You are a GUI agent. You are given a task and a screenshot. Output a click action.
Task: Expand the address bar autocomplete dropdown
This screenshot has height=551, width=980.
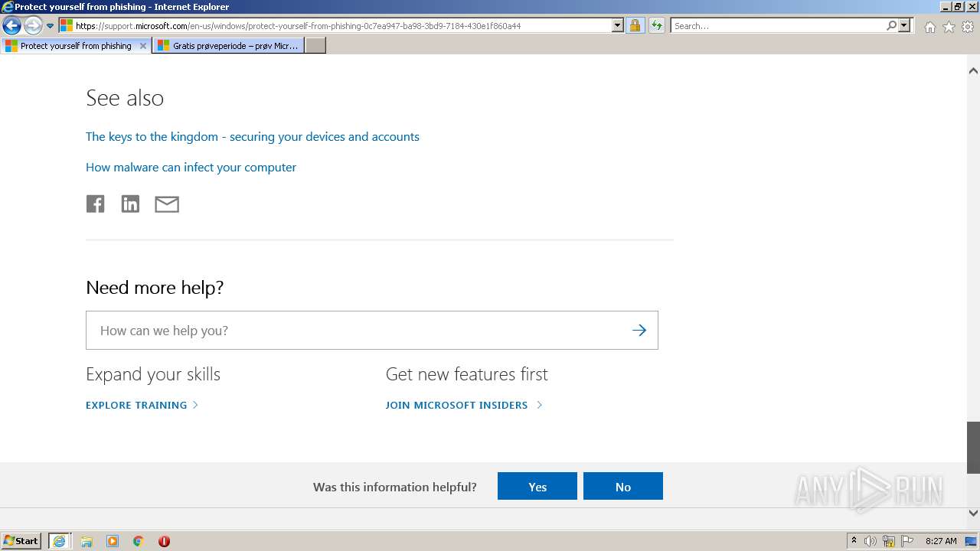coord(618,26)
